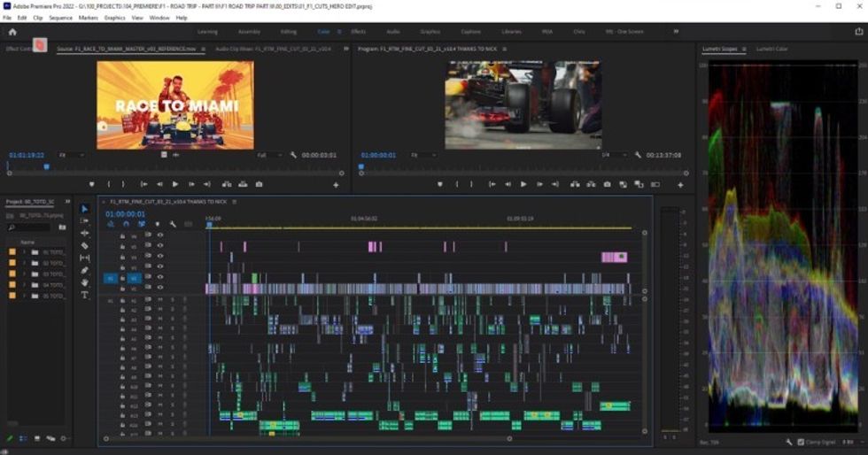Screen dimensions: 868x455
Task: Toggle nest sequence insert mode in timeline
Action: click(110, 224)
